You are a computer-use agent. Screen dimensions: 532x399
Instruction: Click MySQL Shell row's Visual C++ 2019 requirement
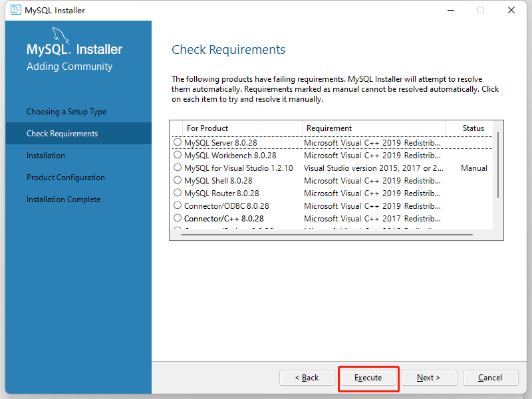pyautogui.click(x=372, y=180)
